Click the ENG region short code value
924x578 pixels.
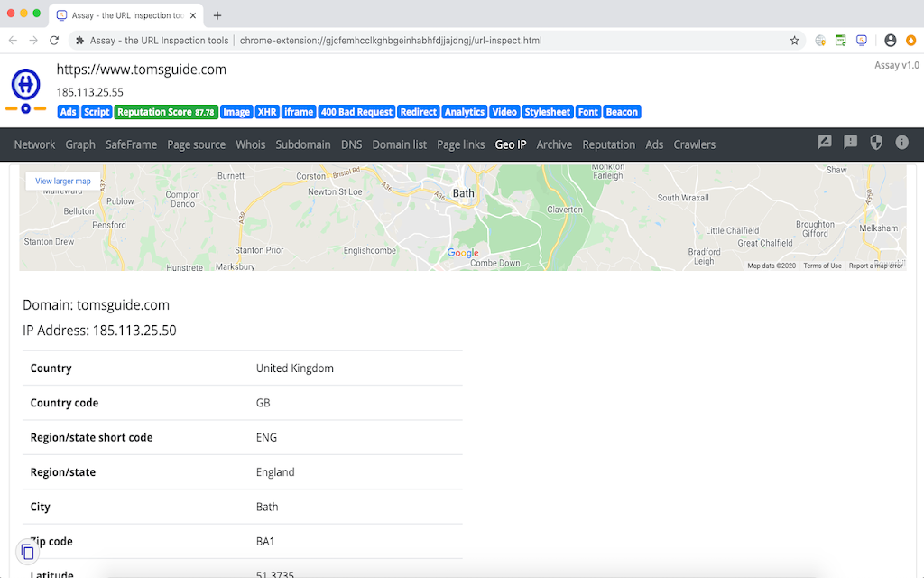[x=266, y=438]
